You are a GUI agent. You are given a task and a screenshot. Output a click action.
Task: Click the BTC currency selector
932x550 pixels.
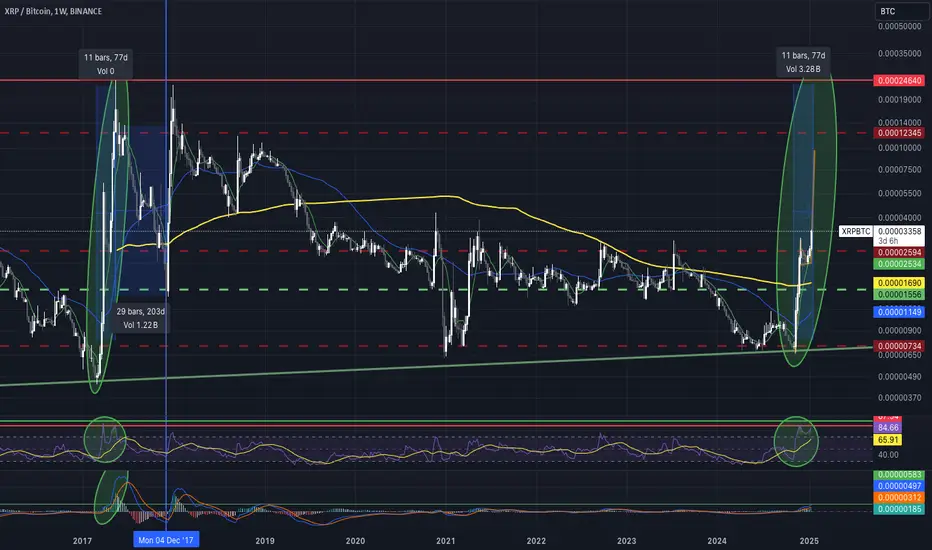[x=899, y=11]
